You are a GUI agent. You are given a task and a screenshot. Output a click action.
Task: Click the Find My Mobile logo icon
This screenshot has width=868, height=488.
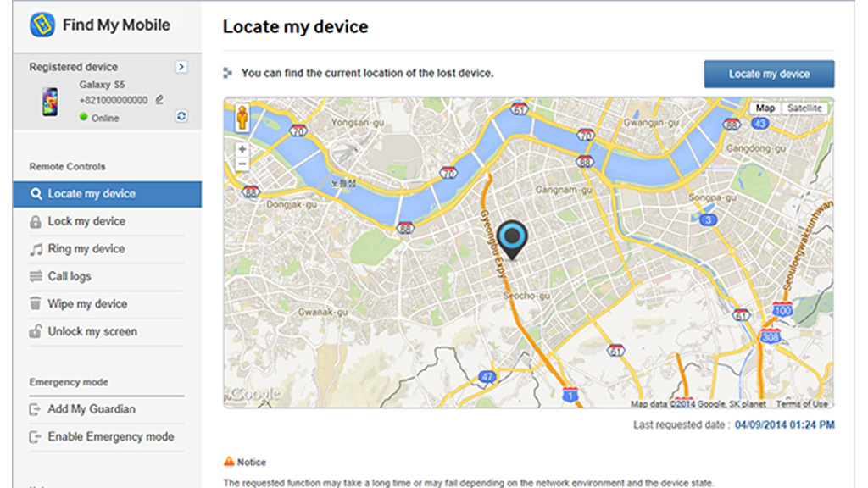click(x=42, y=25)
